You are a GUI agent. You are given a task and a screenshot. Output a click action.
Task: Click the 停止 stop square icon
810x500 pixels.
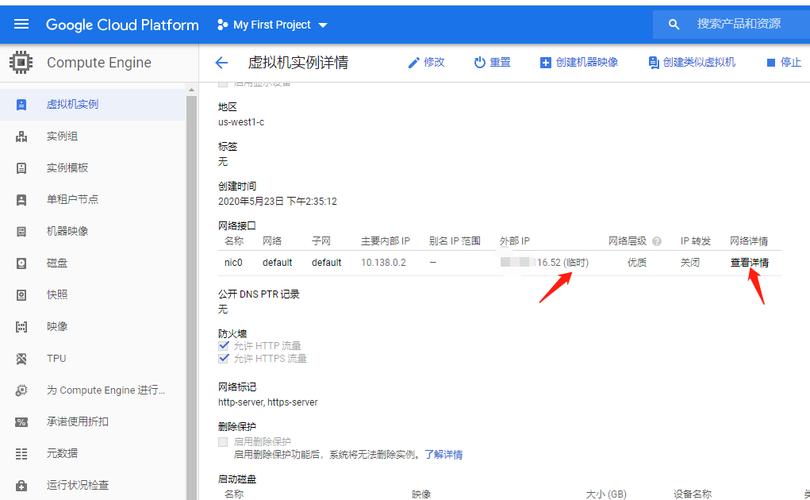pyautogui.click(x=771, y=63)
